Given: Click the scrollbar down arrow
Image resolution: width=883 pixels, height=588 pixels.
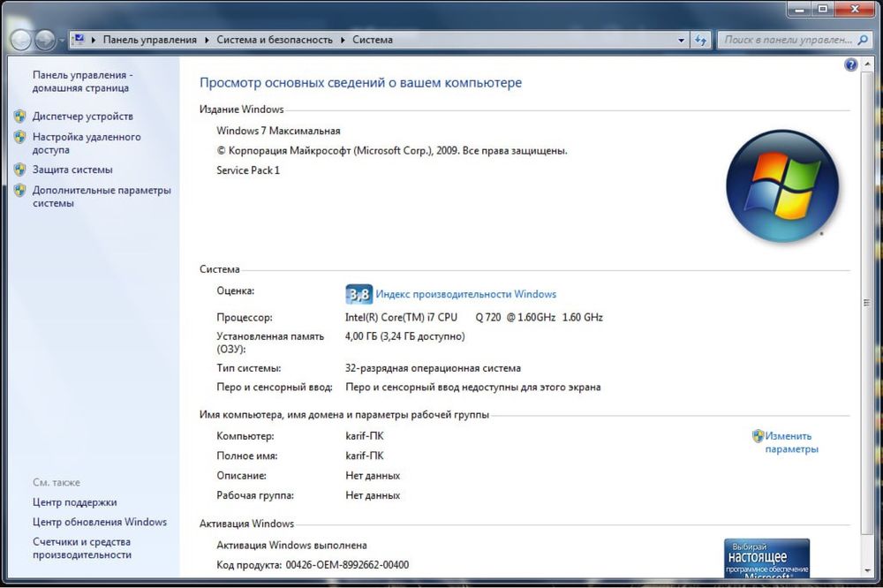Looking at the screenshot, I should click(867, 570).
